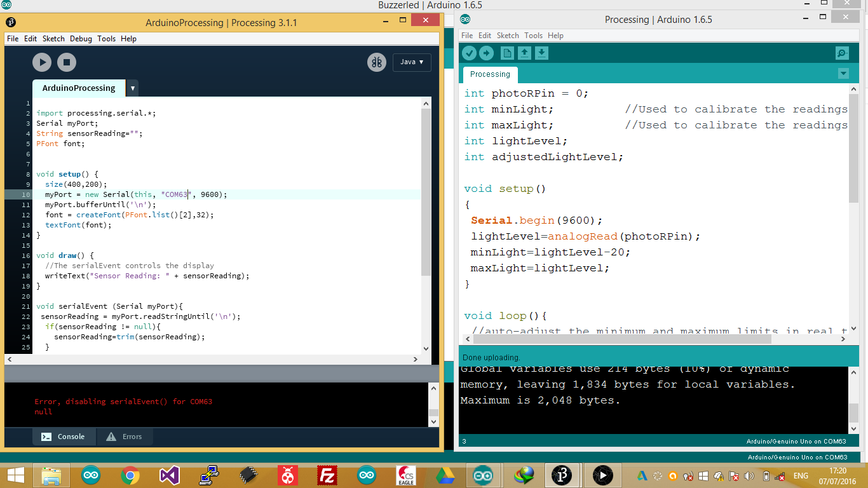
Task: Click the volume speaker tray icon
Action: coord(749,476)
